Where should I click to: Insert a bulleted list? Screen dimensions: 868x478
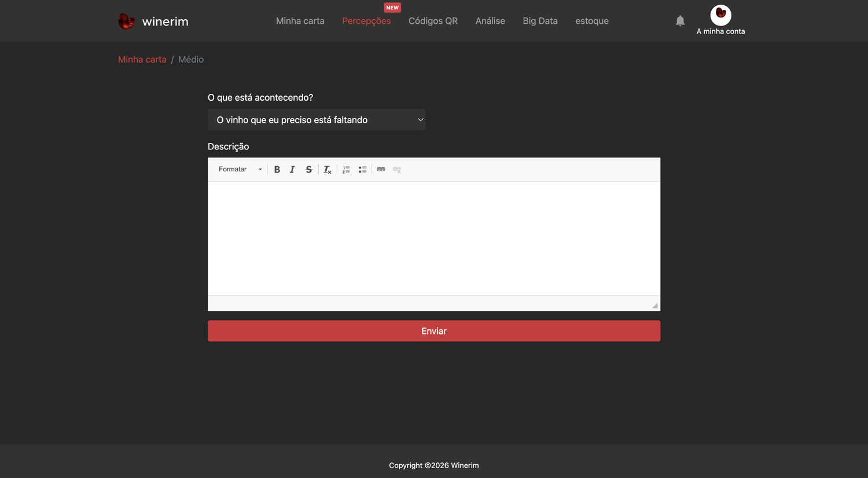click(x=362, y=170)
